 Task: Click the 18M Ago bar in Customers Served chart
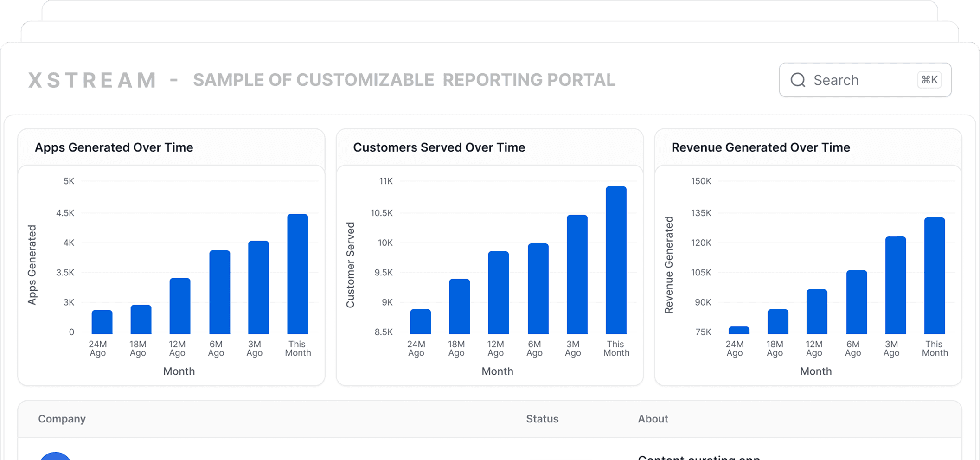pos(460,307)
